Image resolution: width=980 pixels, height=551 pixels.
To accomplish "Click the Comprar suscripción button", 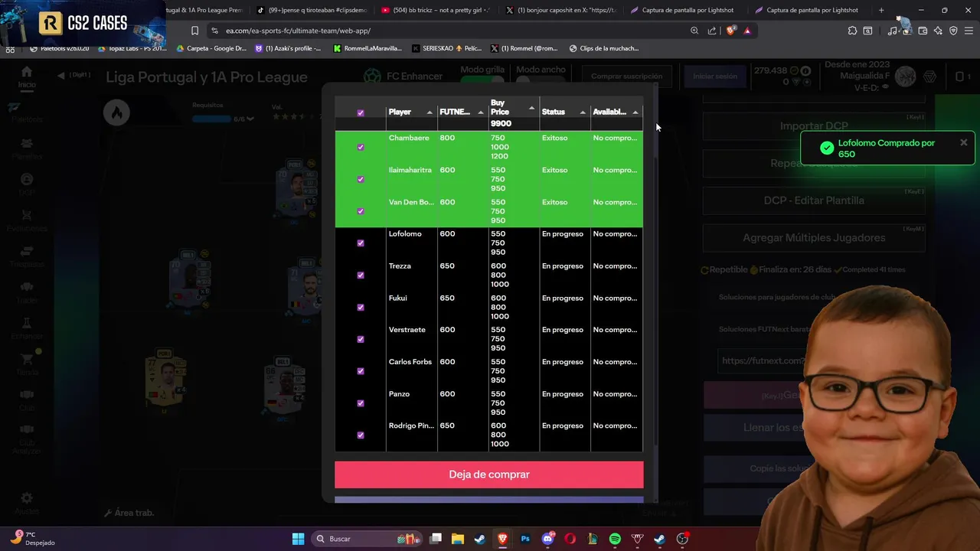I will 626,77.
